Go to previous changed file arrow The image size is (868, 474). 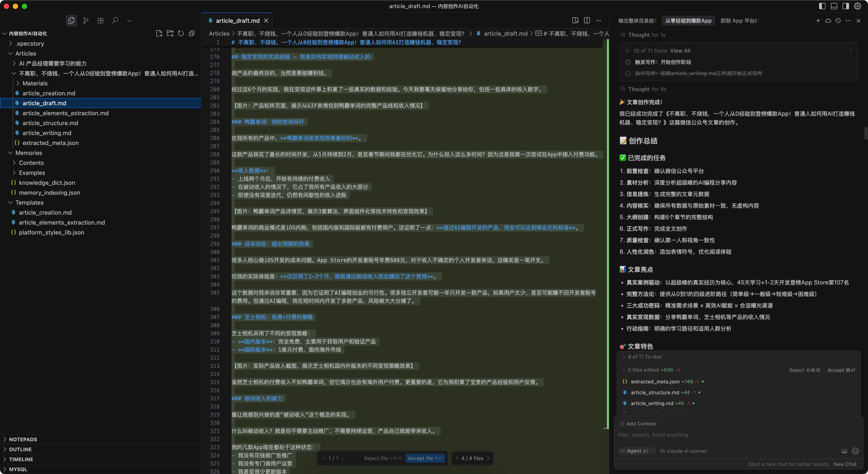point(457,458)
